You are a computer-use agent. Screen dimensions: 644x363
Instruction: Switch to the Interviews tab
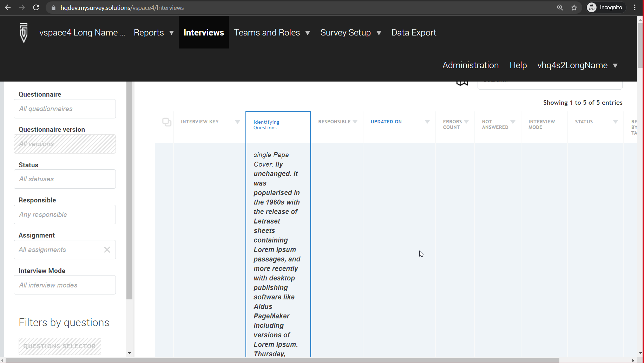click(204, 32)
